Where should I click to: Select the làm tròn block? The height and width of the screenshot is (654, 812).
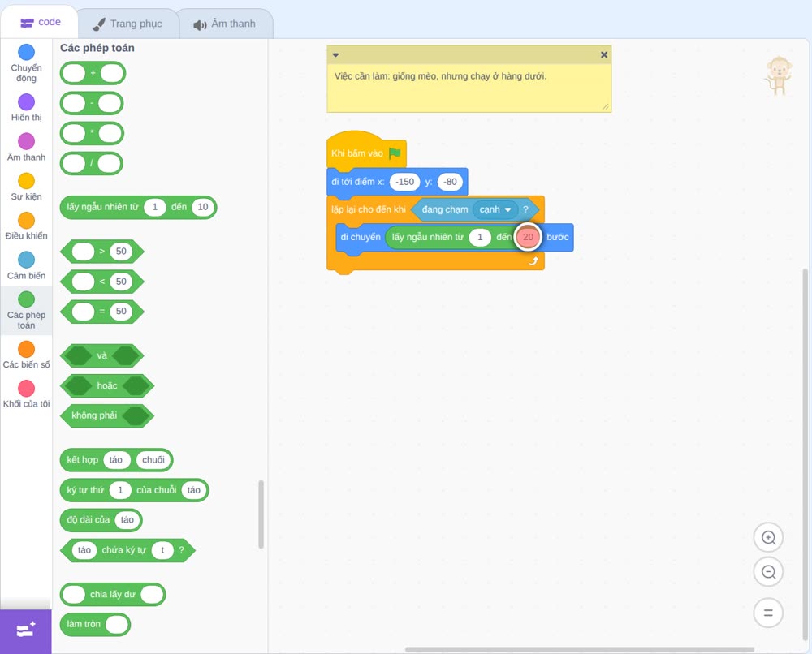95,624
